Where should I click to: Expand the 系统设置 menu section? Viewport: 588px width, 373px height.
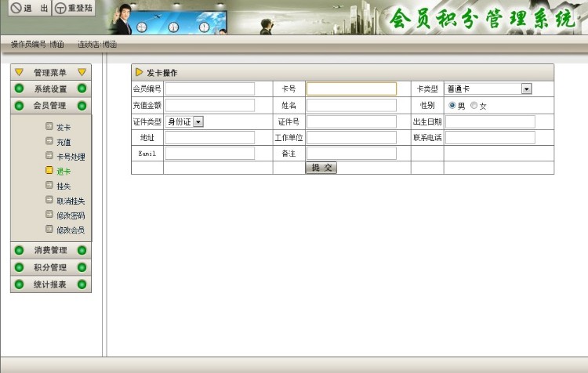coord(51,89)
